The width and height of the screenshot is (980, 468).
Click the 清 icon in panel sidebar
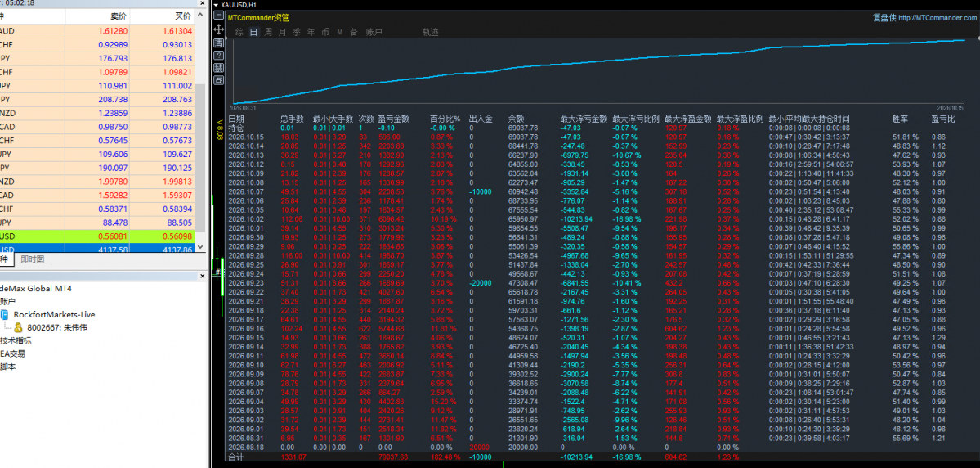click(x=219, y=43)
